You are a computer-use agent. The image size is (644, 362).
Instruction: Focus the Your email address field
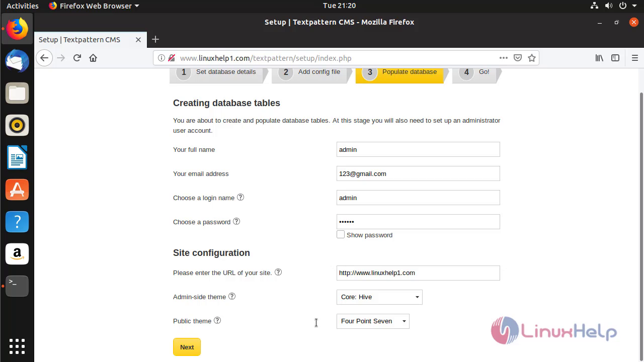point(418,173)
